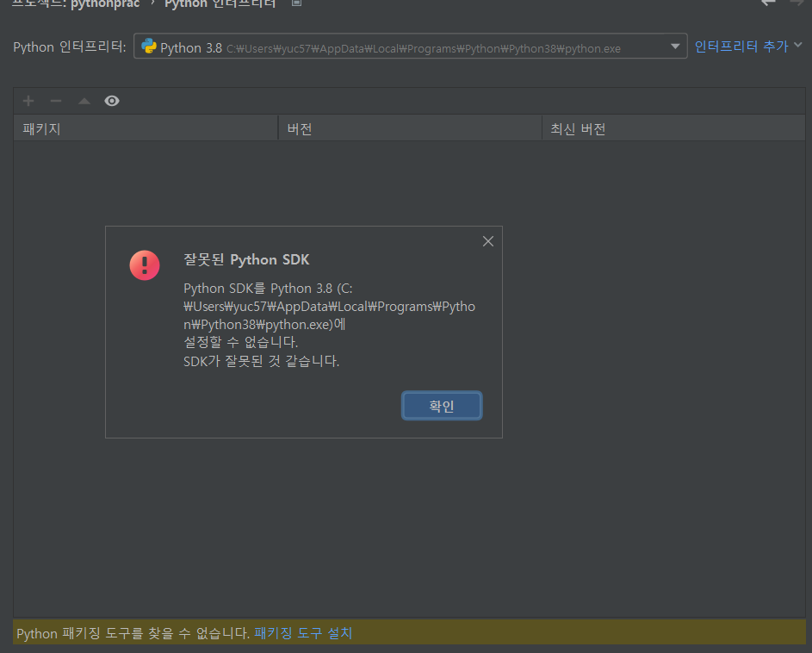This screenshot has width=812, height=653.
Task: Open the 인터프리터 추가 link
Action: pos(741,47)
